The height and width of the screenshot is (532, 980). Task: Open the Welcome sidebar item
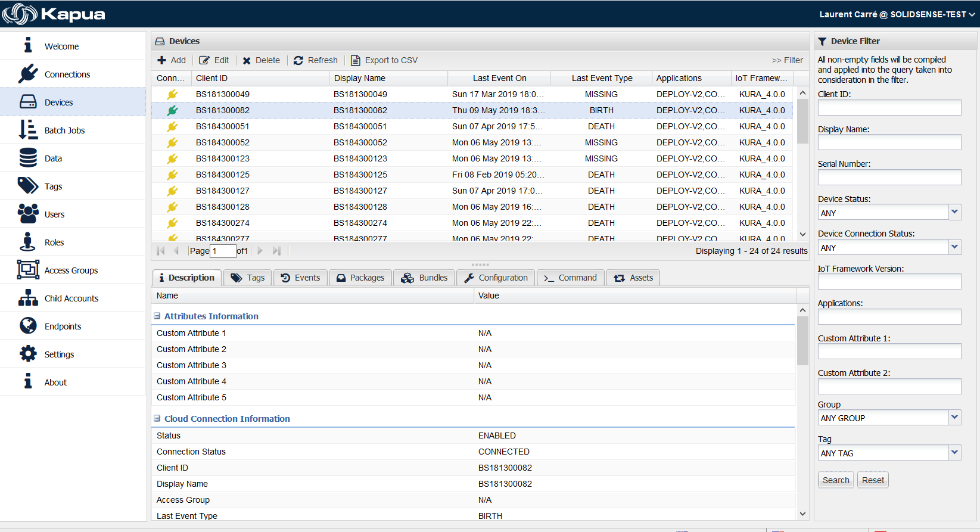[73, 46]
